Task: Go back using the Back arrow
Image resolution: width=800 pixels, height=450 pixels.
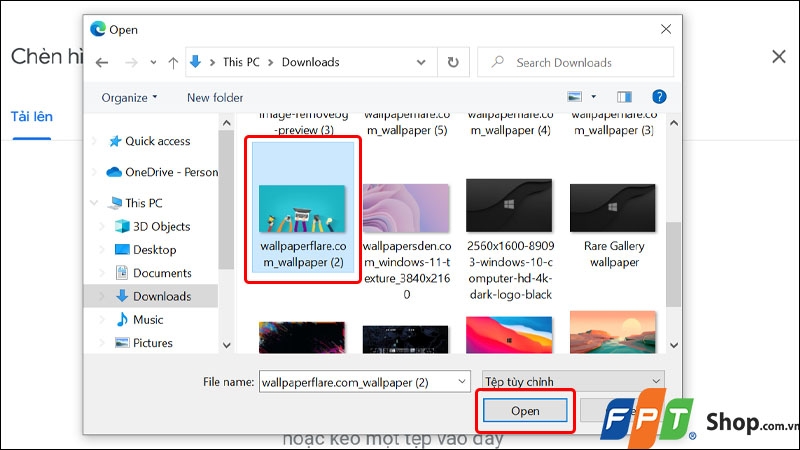Action: point(102,63)
